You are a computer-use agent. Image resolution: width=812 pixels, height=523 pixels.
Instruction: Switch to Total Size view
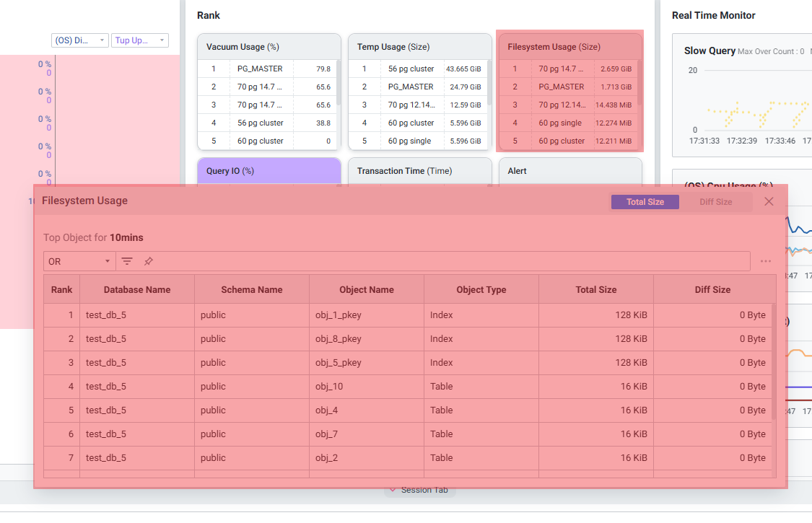645,202
